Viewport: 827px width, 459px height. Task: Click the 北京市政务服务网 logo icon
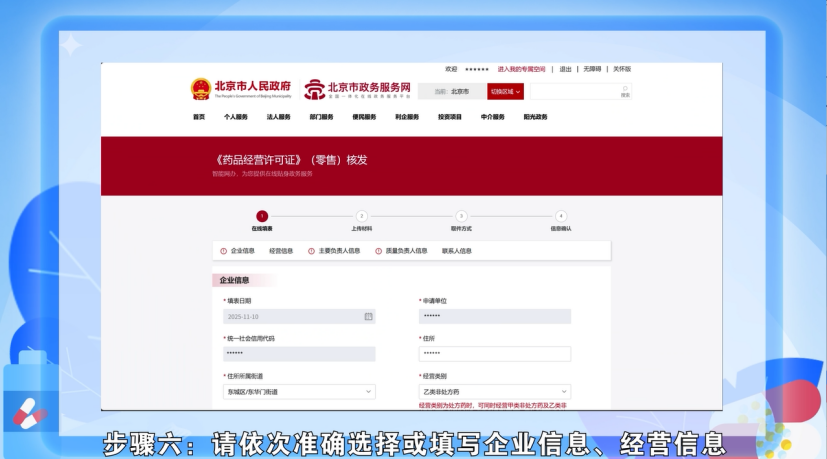pos(314,90)
